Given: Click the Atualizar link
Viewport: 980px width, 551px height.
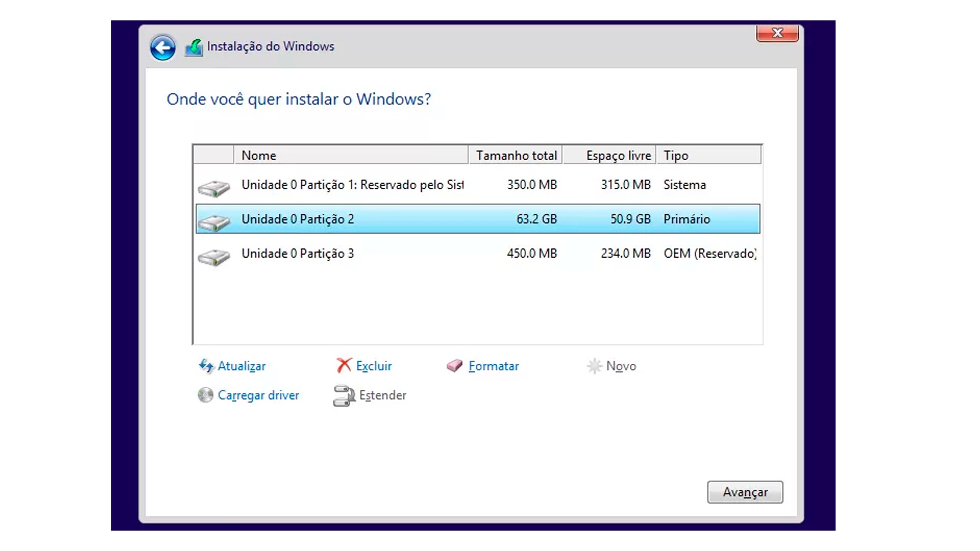Looking at the screenshot, I should [x=241, y=366].
